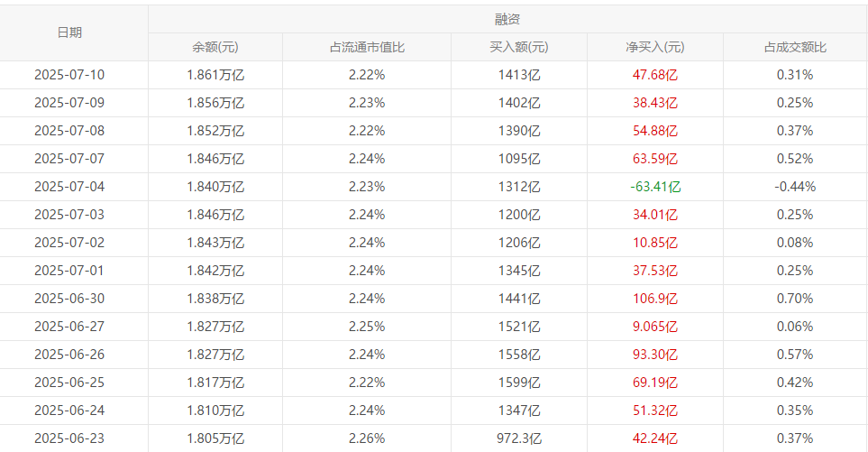
Task: Select the date cell 2025-07-03
Action: (x=69, y=215)
